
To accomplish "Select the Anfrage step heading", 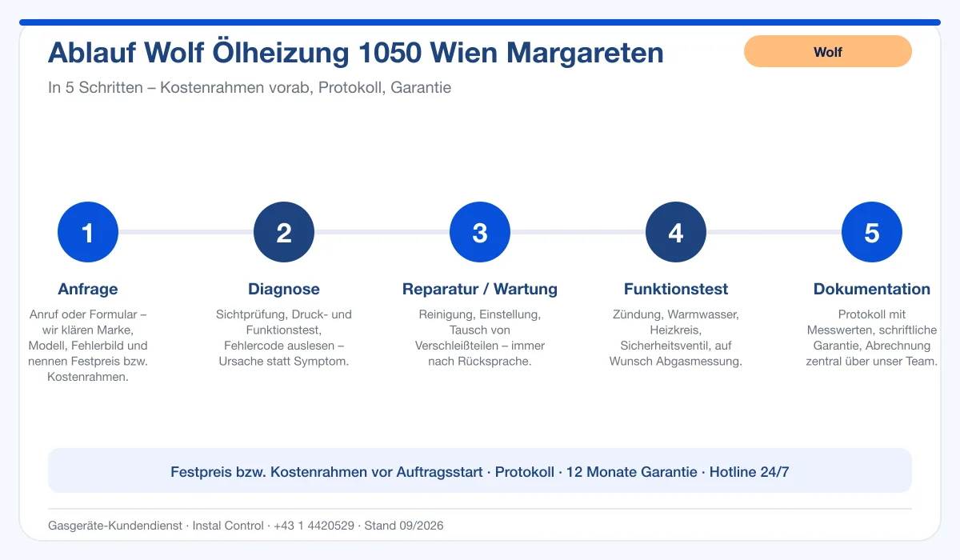I will tap(88, 289).
